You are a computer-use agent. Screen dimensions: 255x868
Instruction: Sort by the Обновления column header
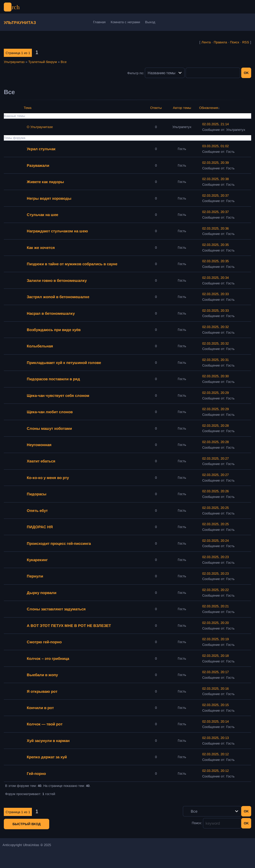tap(209, 108)
